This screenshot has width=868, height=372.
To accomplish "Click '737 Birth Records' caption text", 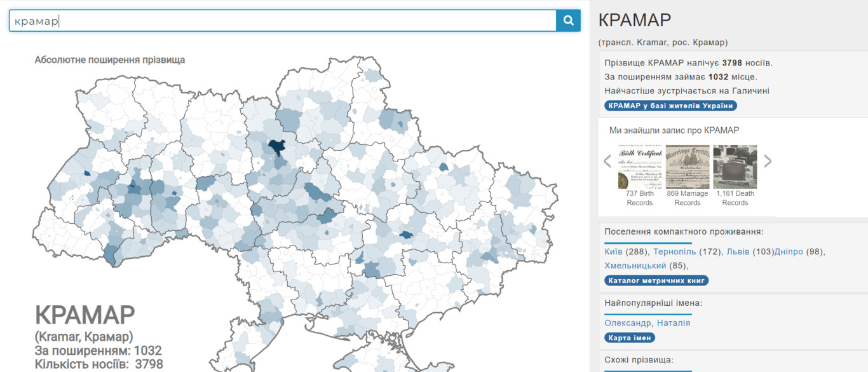I will click(639, 198).
